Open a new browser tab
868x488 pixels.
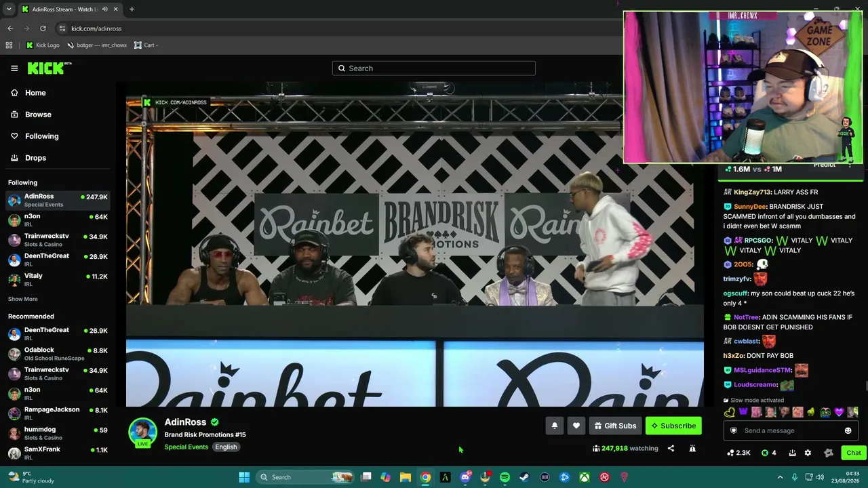tap(132, 9)
